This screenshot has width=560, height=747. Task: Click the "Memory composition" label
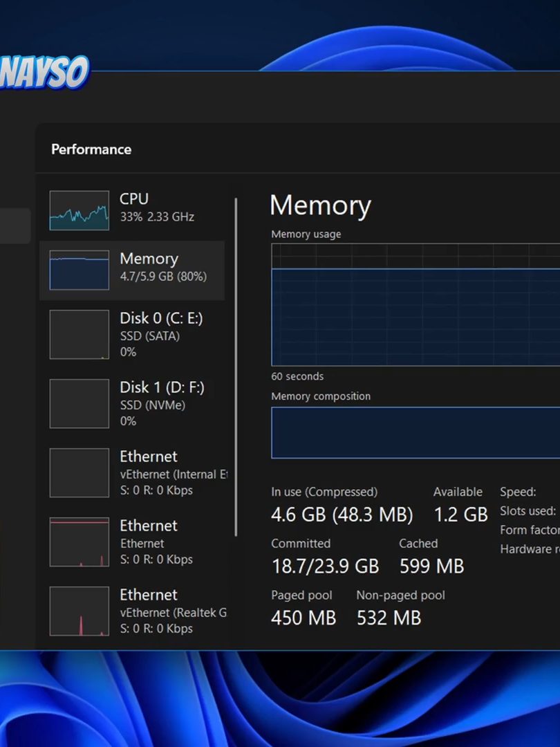click(x=321, y=396)
